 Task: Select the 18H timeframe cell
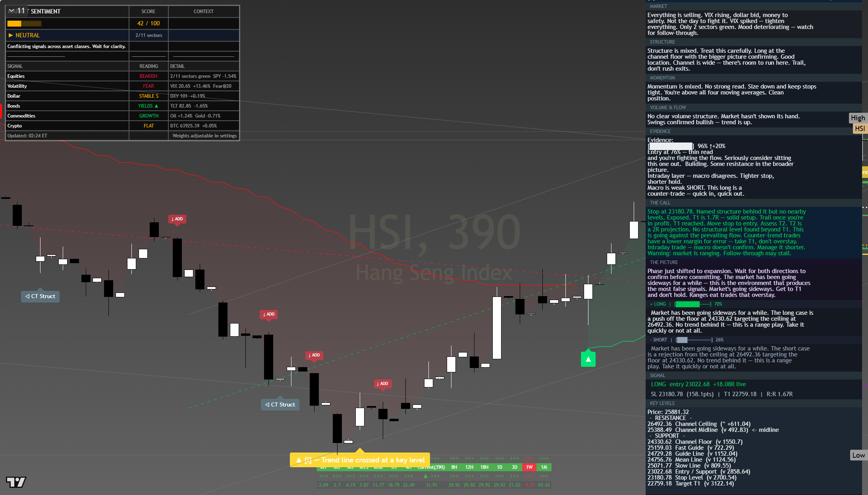pyautogui.click(x=484, y=467)
